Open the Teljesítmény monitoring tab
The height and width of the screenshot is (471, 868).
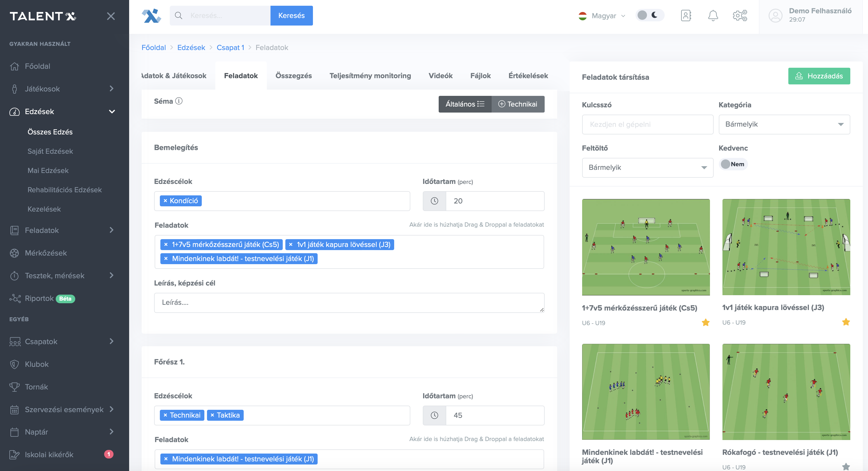(x=370, y=76)
